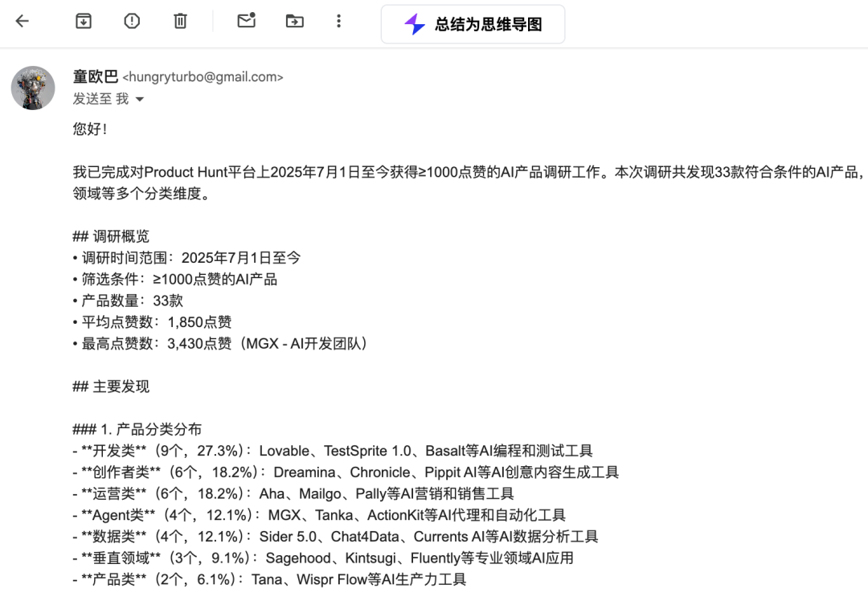This screenshot has width=868, height=597.
Task: Delete this email with the trash icon
Action: (x=180, y=21)
